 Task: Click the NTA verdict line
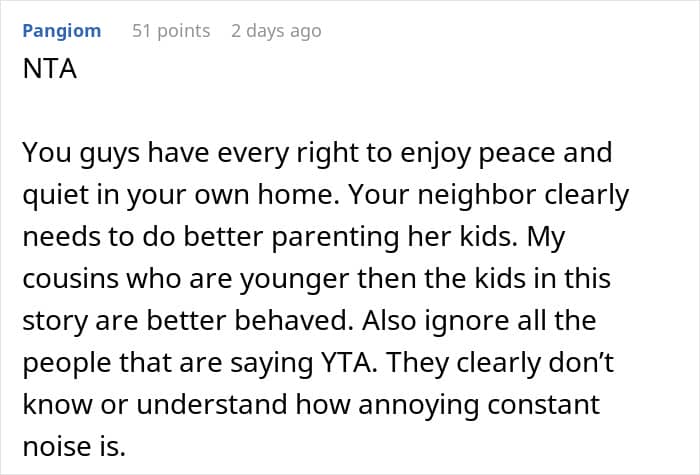click(x=50, y=69)
